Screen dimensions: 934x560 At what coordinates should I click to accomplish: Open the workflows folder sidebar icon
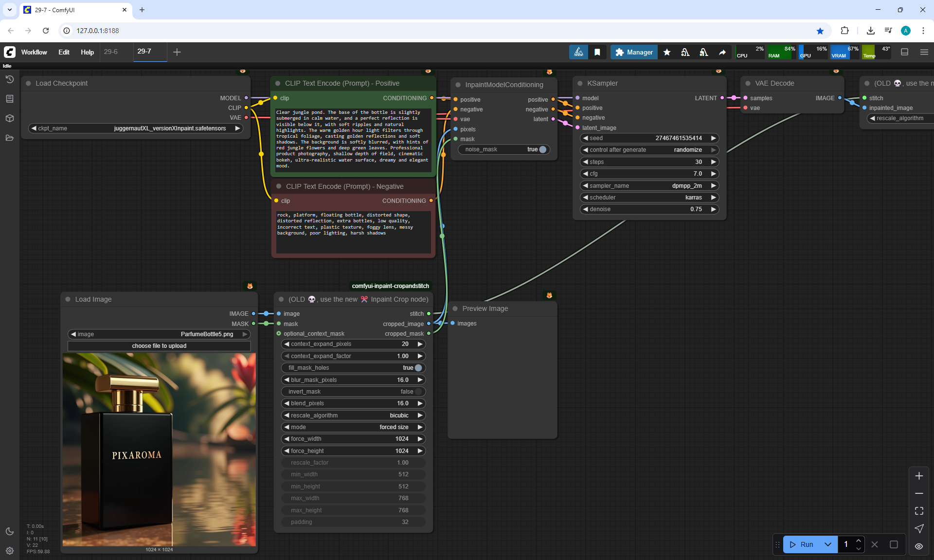point(9,138)
